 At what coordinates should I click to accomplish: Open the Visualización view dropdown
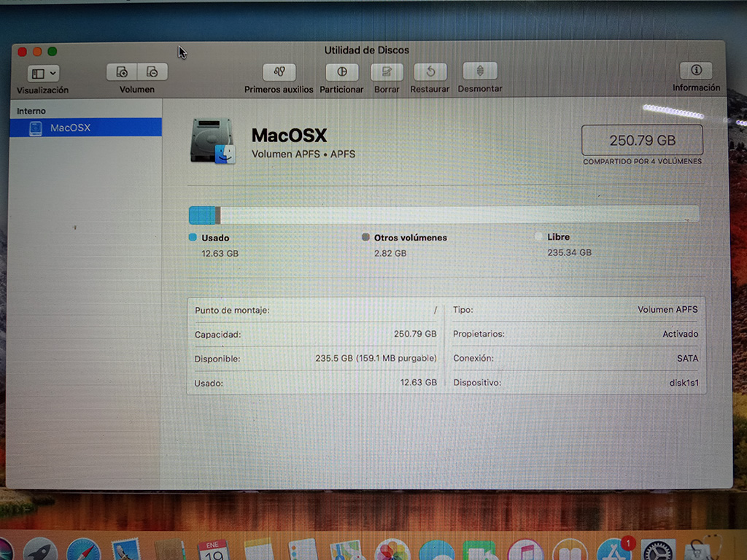43,74
